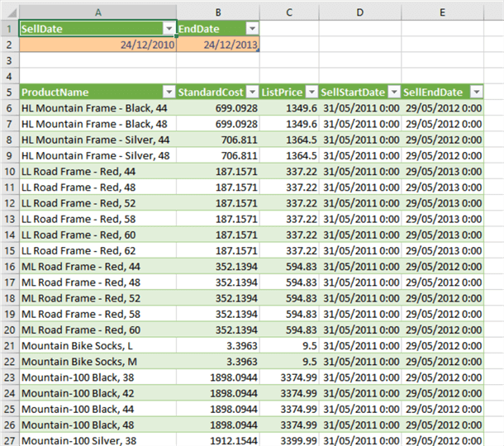Open the EndDate filter dropdown
504x446 pixels.
tap(252, 29)
